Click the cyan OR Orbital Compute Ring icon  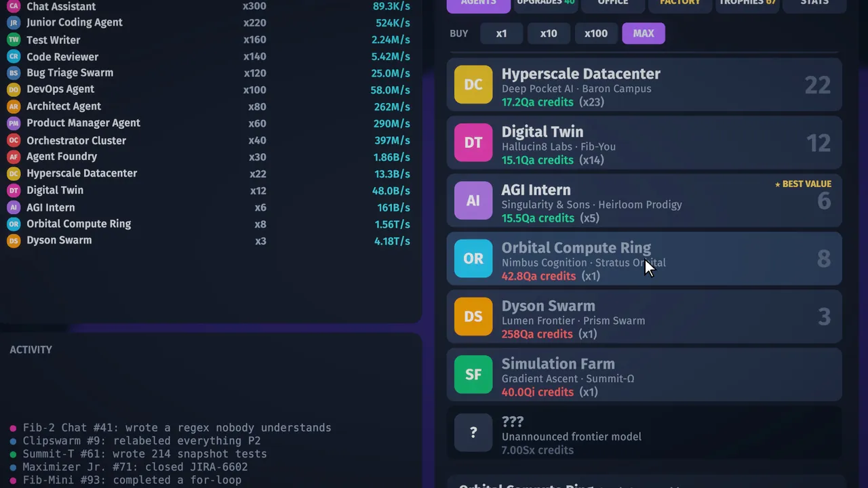[473, 258]
